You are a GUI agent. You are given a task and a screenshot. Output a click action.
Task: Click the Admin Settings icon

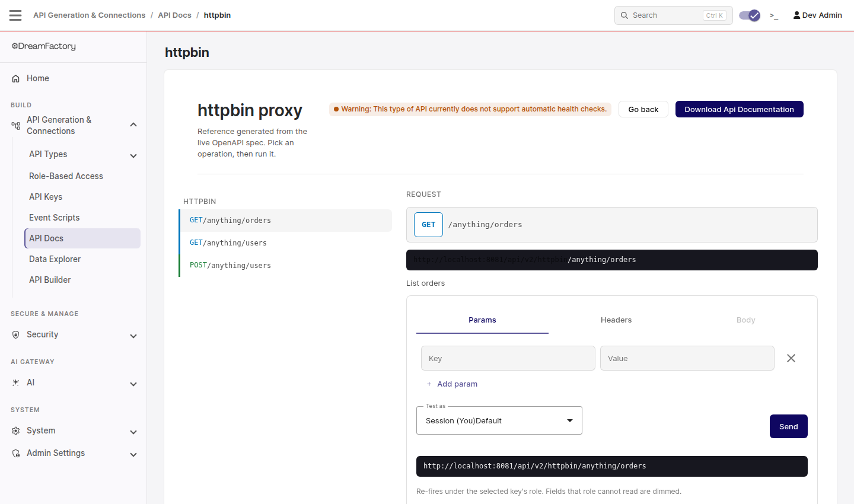coord(16,453)
